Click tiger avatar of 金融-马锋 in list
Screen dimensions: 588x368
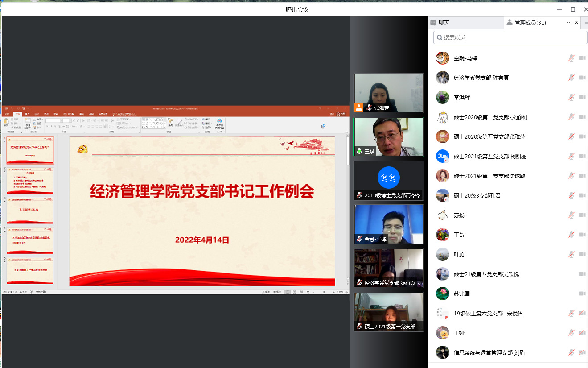442,58
